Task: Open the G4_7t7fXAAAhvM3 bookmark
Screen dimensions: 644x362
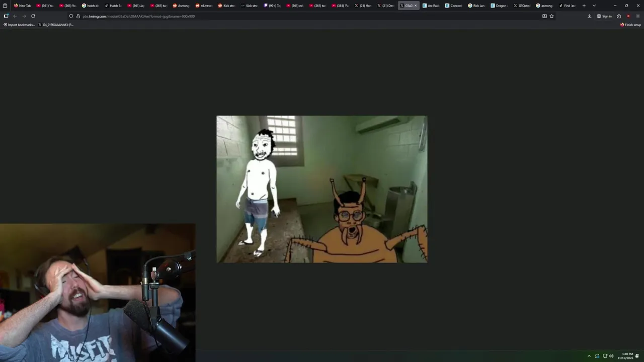Action: 56,25
